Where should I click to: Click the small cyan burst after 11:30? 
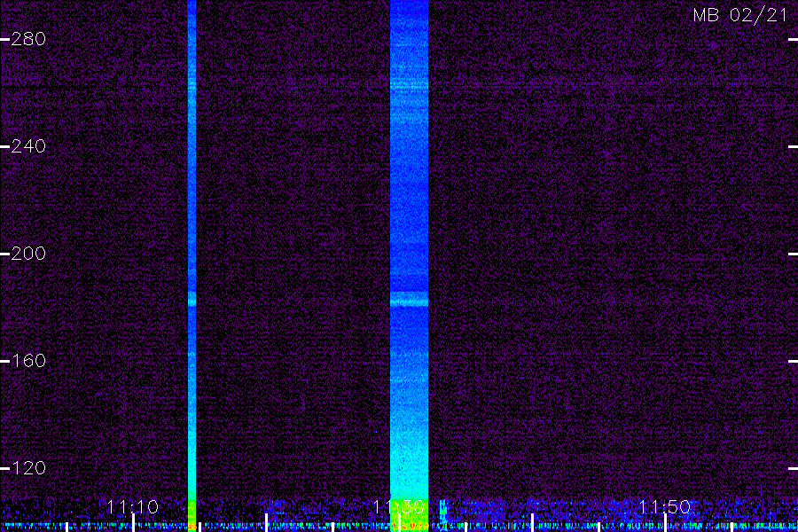[442, 512]
